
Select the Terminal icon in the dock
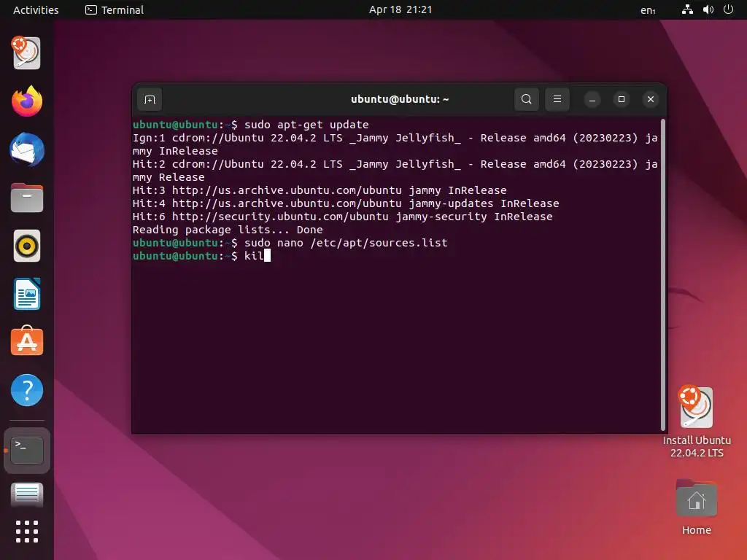(x=27, y=451)
